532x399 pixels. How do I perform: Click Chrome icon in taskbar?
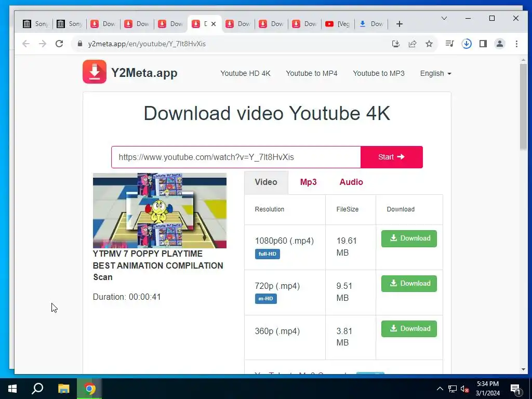(89, 389)
